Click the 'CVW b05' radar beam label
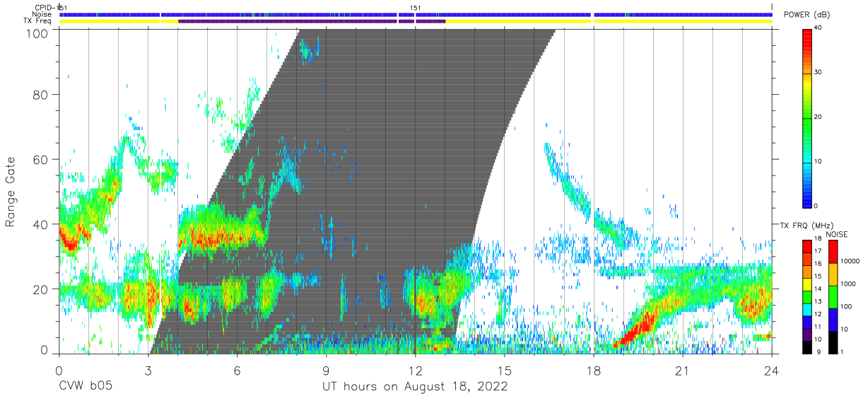Screen dimensions: 868x401 (86, 387)
